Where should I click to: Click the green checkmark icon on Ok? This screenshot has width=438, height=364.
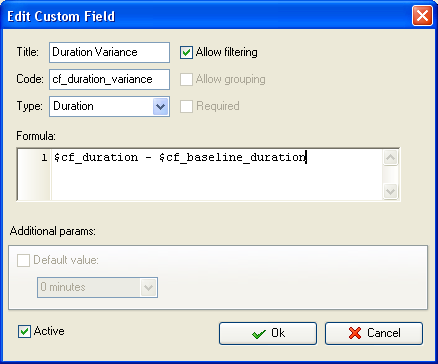point(259,334)
